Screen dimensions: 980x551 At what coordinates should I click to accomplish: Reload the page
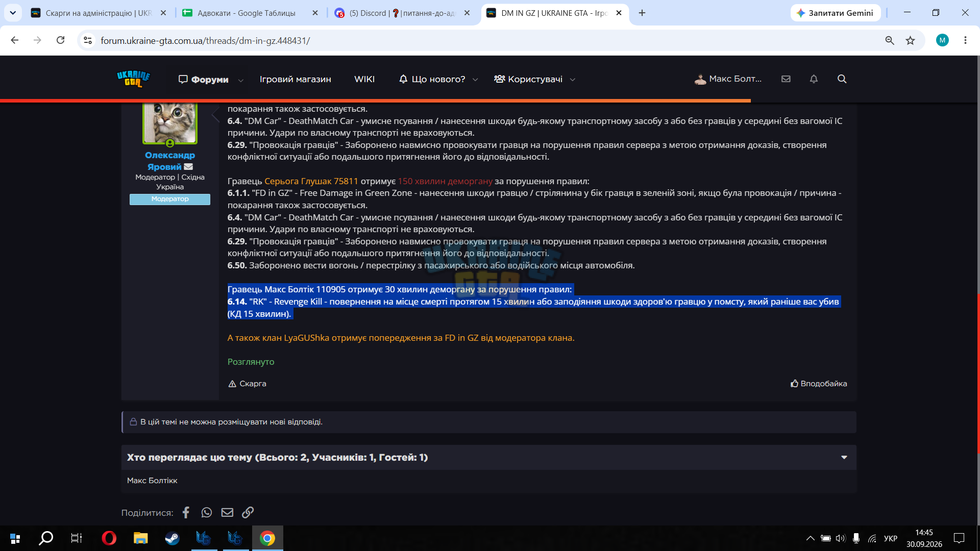tap(60, 40)
